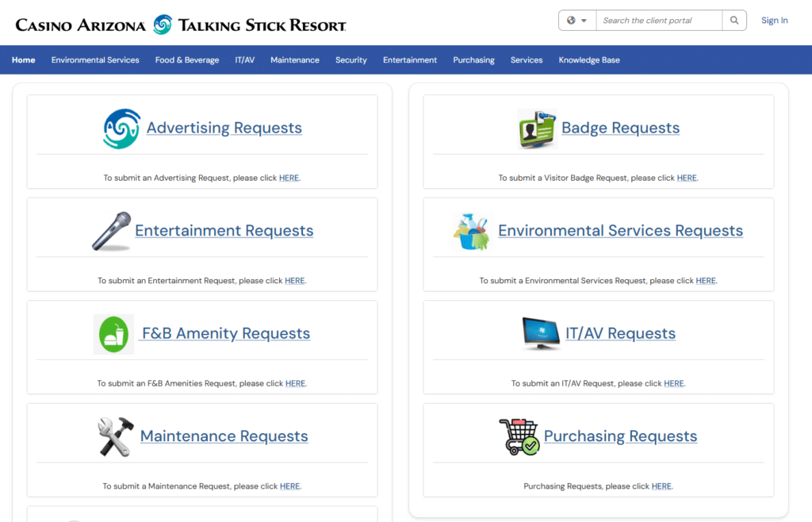Image resolution: width=812 pixels, height=522 pixels.
Task: Click the Environmental Services cleaning supplies icon
Action: pos(471,232)
